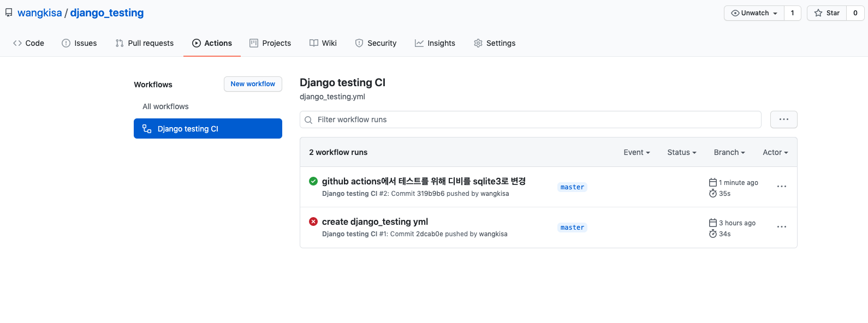This screenshot has height=323, width=868.
Task: Open the Wiki tab
Action: point(323,43)
